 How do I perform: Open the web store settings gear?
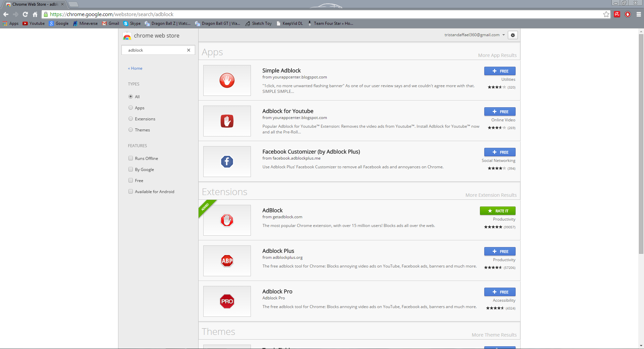click(x=513, y=35)
